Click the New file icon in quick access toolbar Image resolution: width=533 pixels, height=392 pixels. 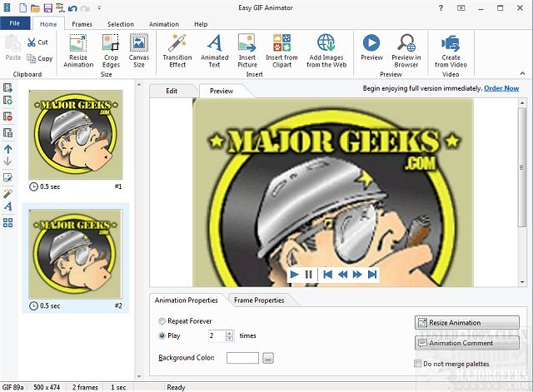coord(22,7)
